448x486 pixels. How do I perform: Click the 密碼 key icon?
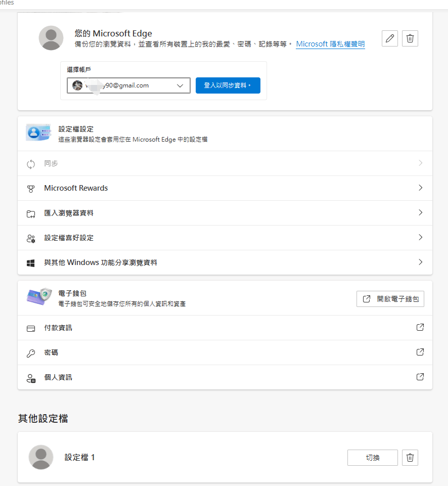(31, 354)
